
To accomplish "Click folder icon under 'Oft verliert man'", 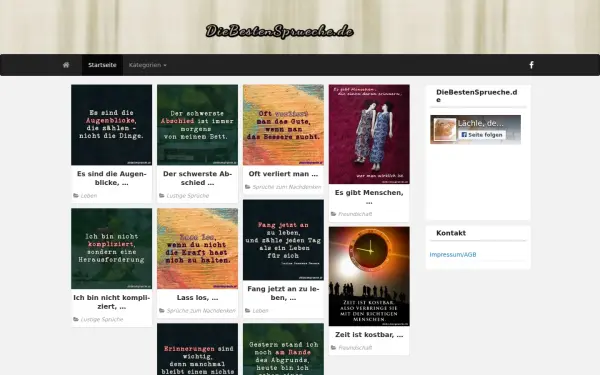I will [x=248, y=187].
